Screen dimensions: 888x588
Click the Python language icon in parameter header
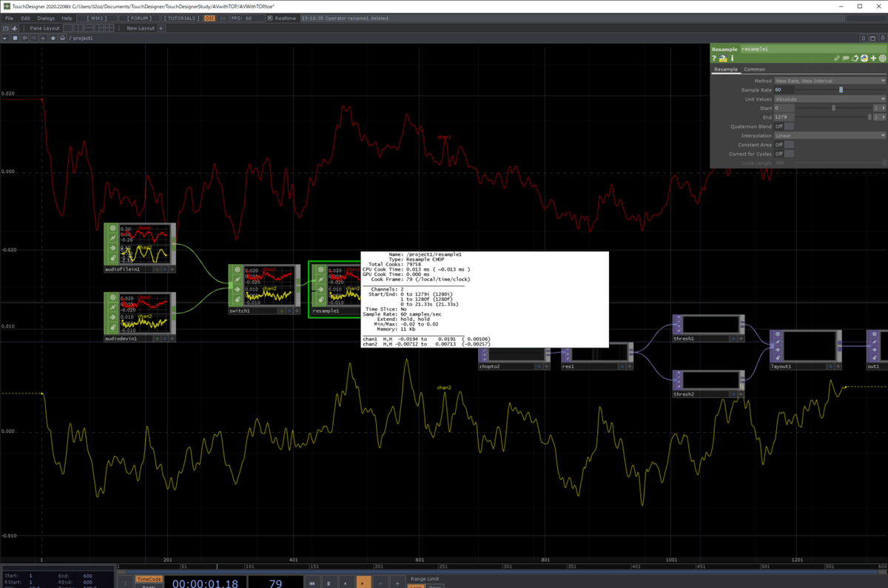[864, 58]
